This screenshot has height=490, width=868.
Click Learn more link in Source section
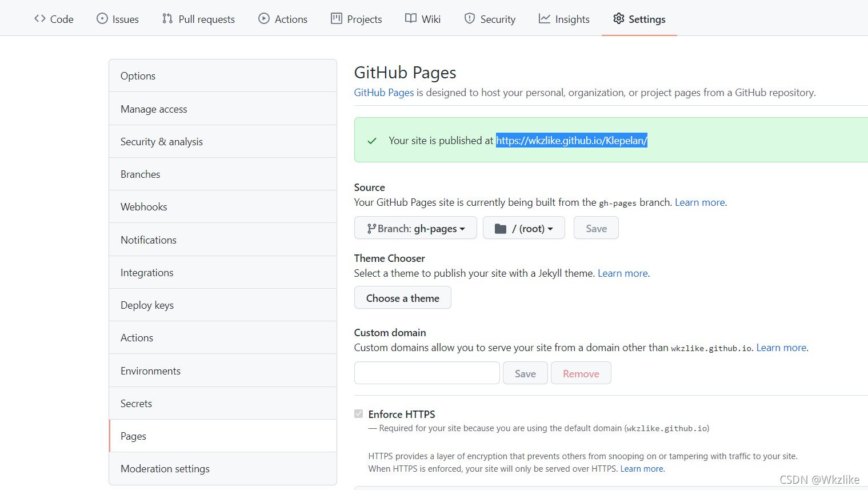[700, 202]
